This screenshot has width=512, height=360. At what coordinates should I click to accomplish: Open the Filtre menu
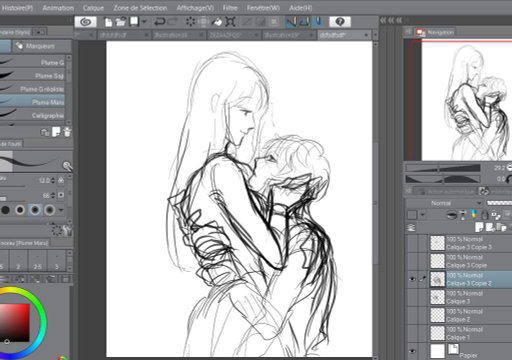[x=230, y=8]
